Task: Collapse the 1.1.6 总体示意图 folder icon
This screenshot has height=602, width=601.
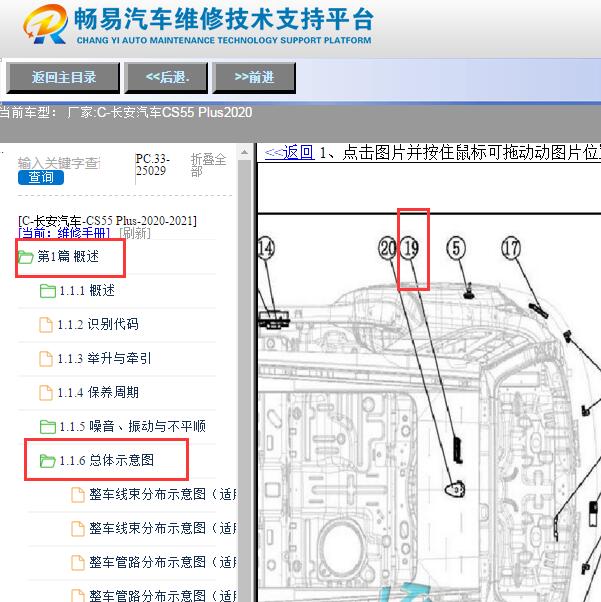Action: coord(48,461)
